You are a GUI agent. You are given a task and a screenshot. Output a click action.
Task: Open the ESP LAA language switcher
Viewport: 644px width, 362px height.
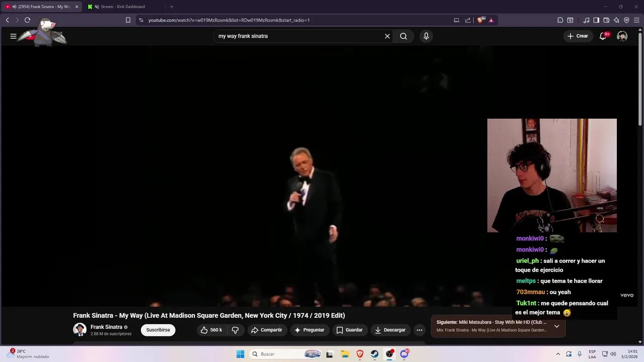pyautogui.click(x=592, y=354)
